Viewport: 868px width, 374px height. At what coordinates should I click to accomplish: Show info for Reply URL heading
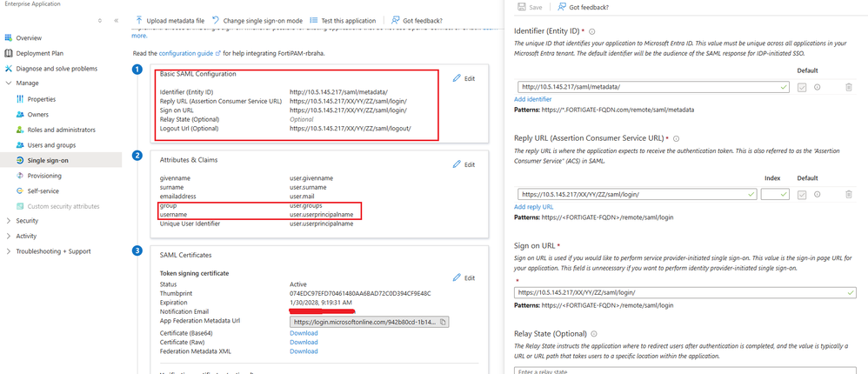[676, 139]
